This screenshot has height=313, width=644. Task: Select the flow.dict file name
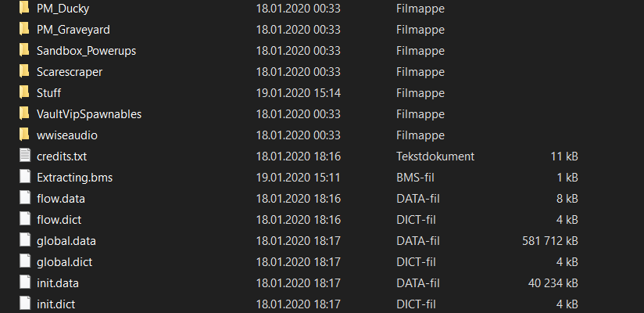click(x=59, y=220)
